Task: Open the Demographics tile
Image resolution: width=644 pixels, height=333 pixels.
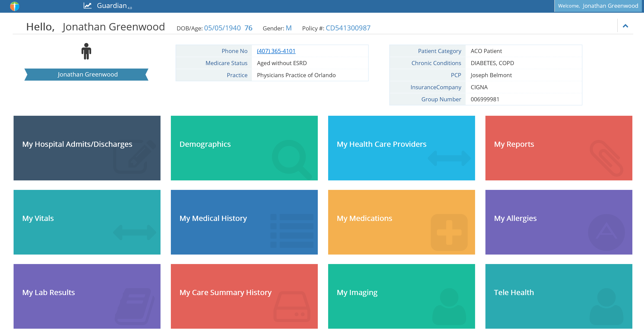Action: pyautogui.click(x=244, y=148)
